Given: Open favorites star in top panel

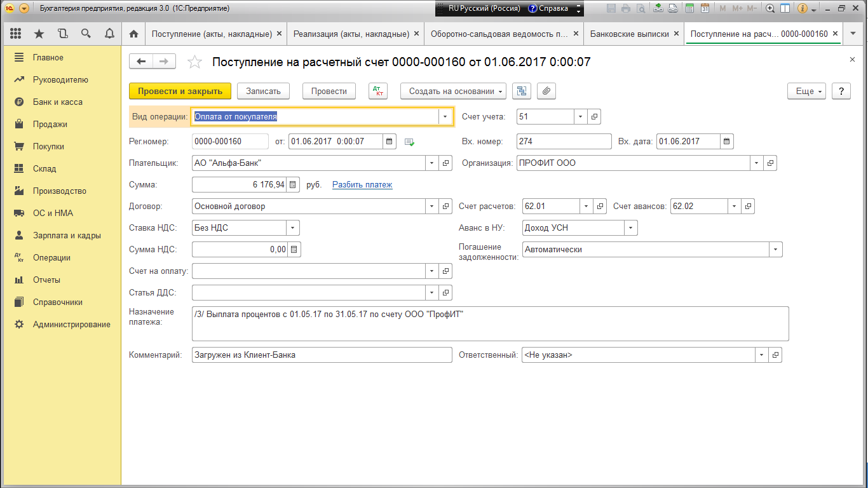Looking at the screenshot, I should coord(39,34).
